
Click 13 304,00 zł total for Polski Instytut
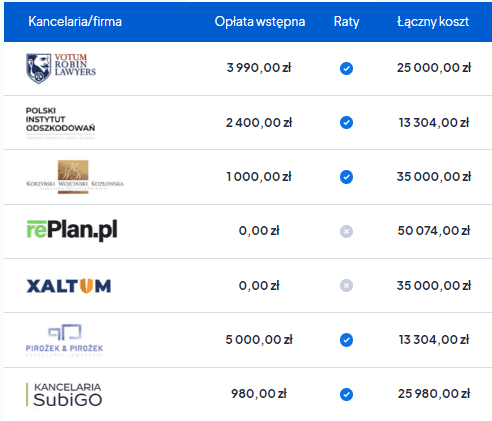pos(434,123)
